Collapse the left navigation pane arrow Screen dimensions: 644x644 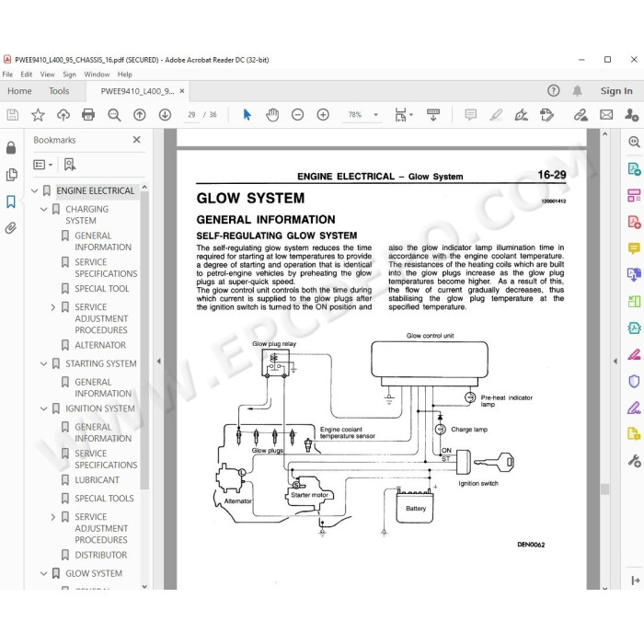pyautogui.click(x=158, y=362)
